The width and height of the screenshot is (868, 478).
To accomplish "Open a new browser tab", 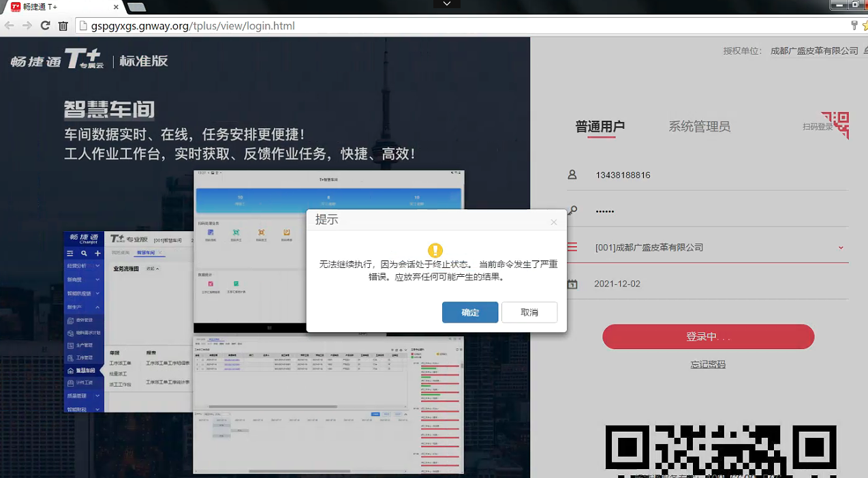I will (136, 7).
